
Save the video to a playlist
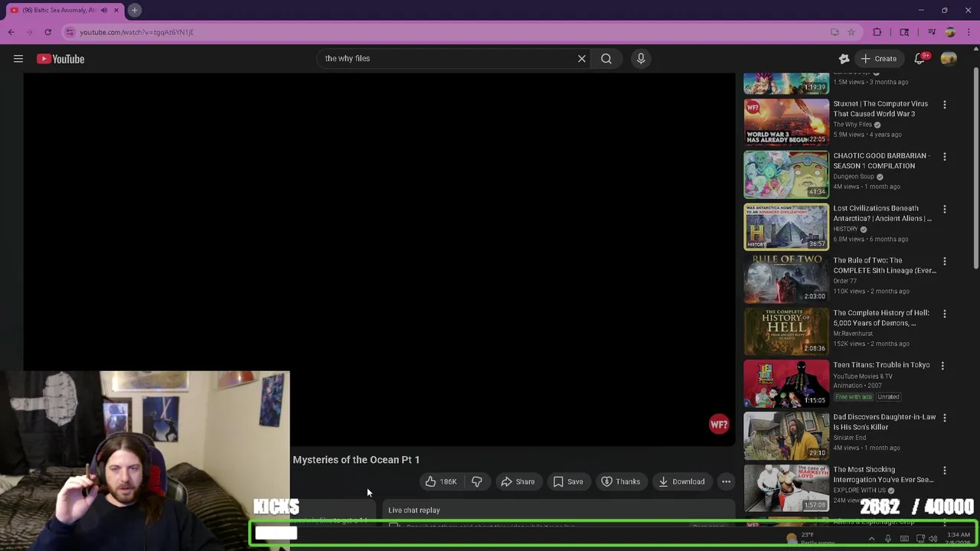click(568, 481)
